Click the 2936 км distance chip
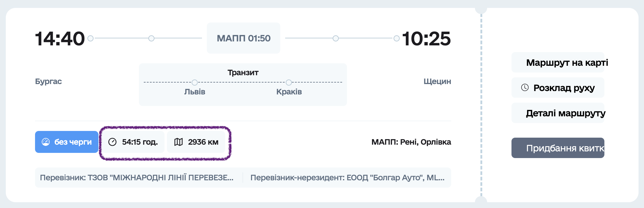 click(196, 142)
